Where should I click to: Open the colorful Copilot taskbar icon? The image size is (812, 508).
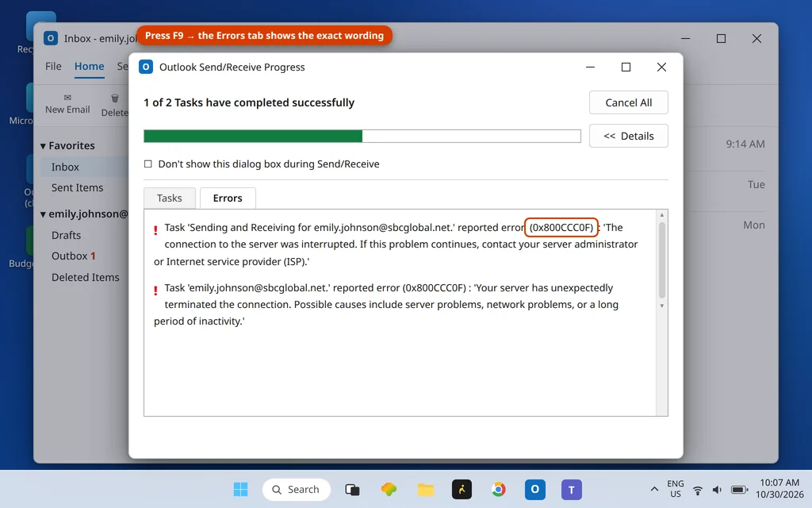coord(389,489)
